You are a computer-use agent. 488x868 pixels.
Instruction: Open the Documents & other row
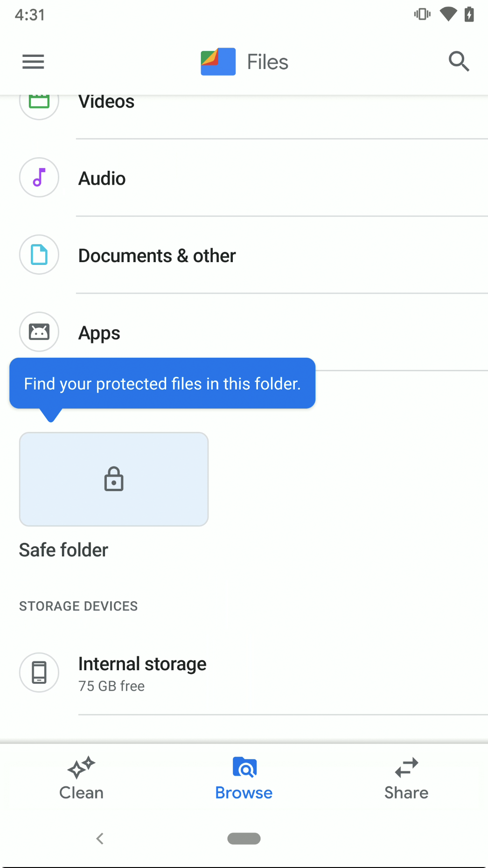157,255
